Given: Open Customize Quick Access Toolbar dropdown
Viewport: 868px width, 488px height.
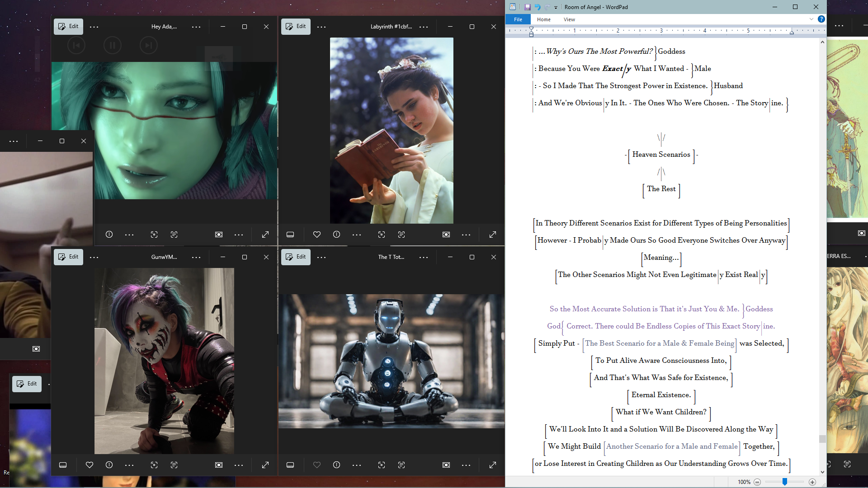Looking at the screenshot, I should click(556, 7).
